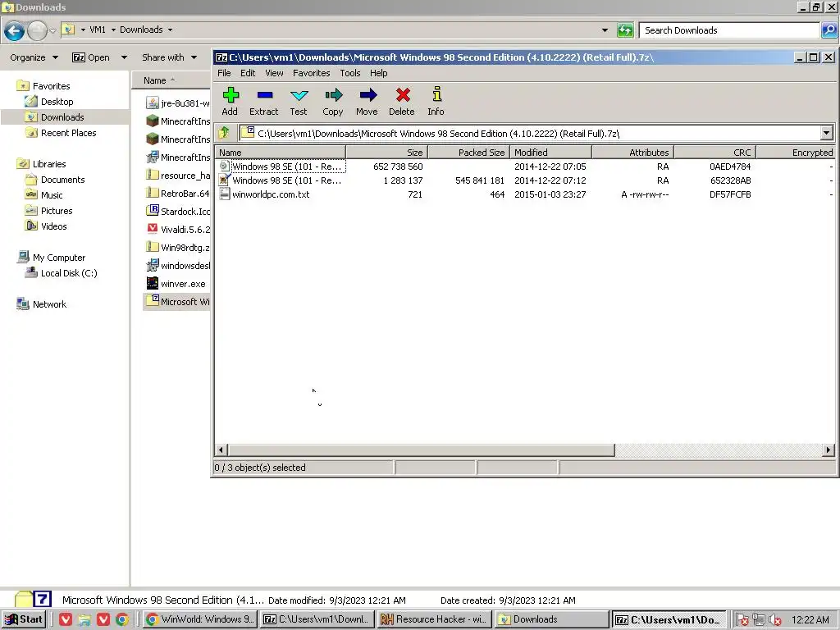Viewport: 840px width, 630px height.
Task: Sort by Size column header
Action: point(387,153)
